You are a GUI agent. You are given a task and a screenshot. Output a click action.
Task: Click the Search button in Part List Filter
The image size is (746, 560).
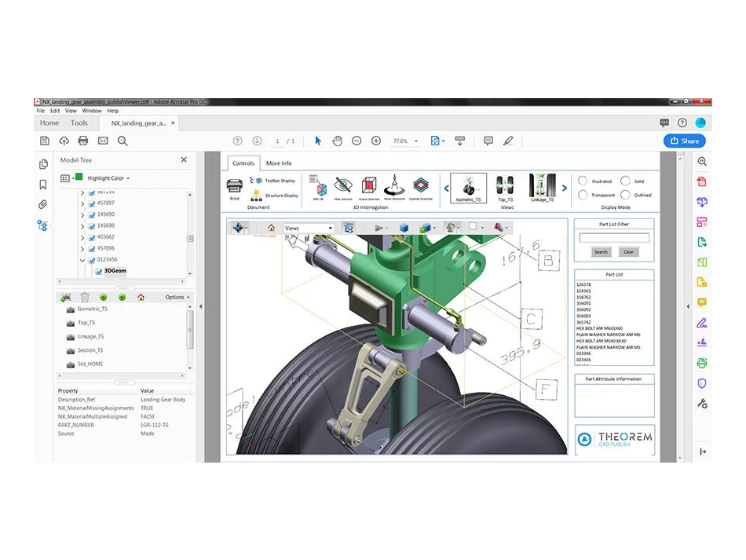pos(601,252)
